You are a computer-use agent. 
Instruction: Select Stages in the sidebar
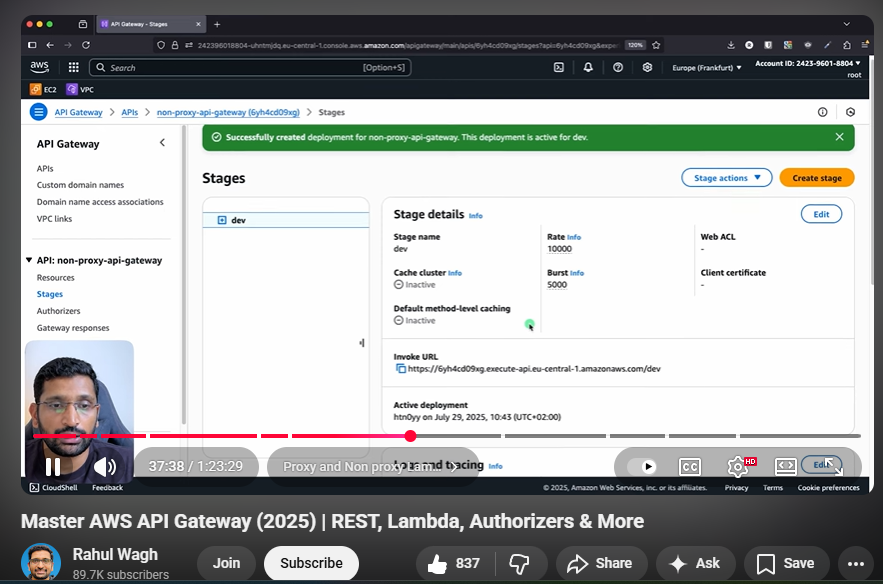(x=50, y=294)
